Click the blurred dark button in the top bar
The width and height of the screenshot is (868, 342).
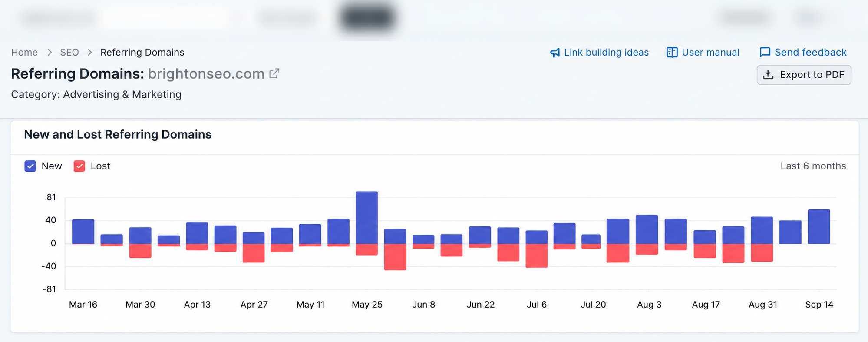click(x=367, y=17)
